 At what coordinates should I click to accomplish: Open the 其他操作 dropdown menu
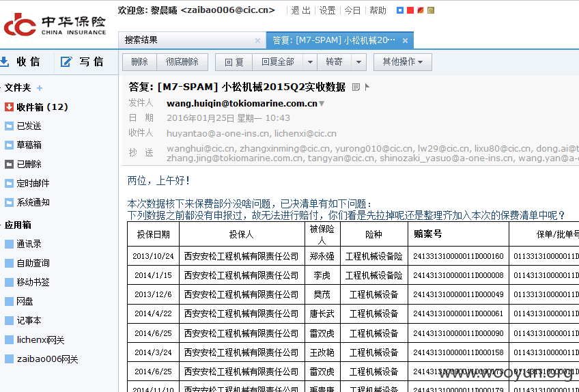click(x=402, y=62)
